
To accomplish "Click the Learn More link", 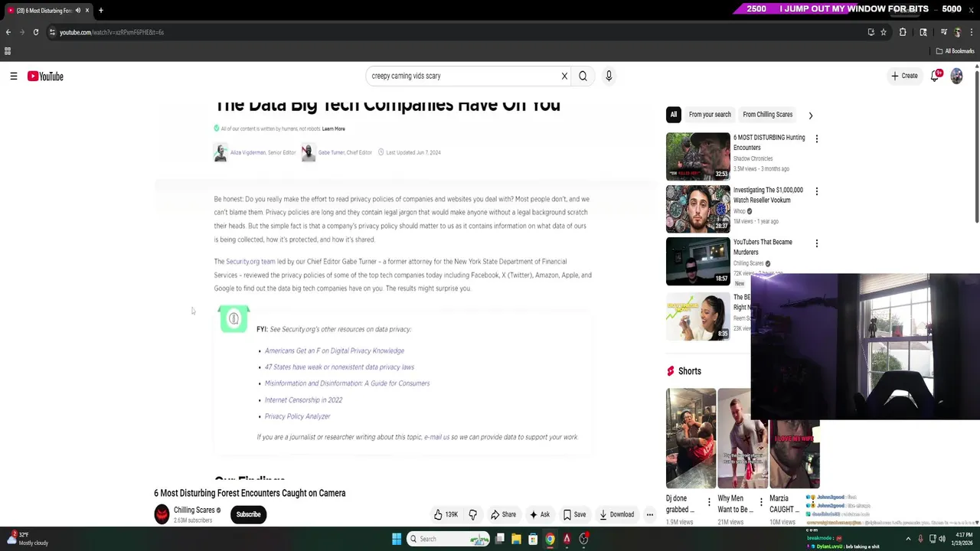I will point(333,129).
